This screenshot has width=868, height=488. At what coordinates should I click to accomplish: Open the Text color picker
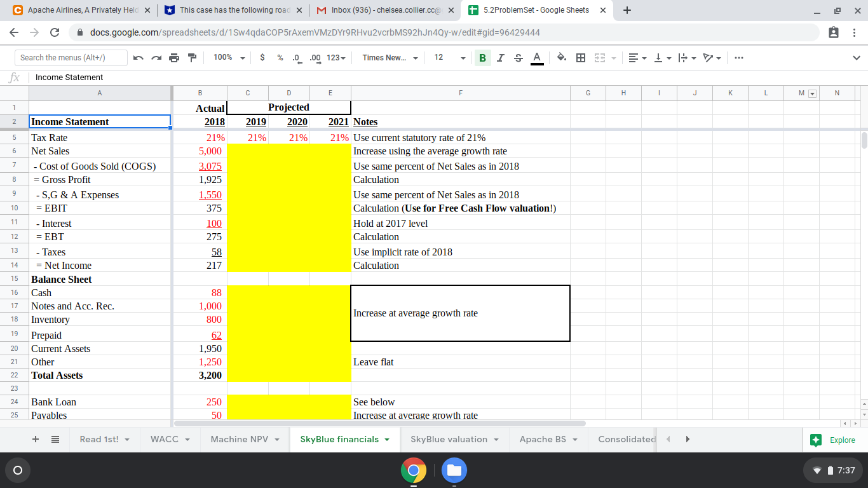(536, 57)
